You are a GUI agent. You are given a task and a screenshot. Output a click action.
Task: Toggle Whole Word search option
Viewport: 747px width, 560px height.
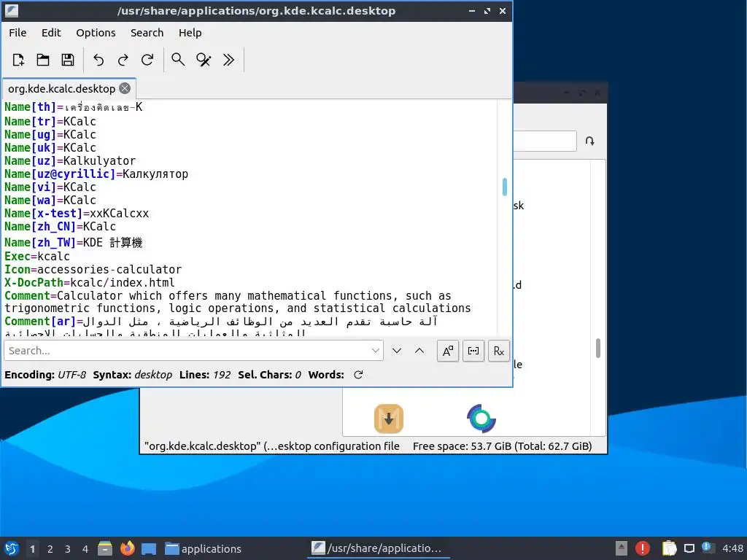pyautogui.click(x=473, y=351)
